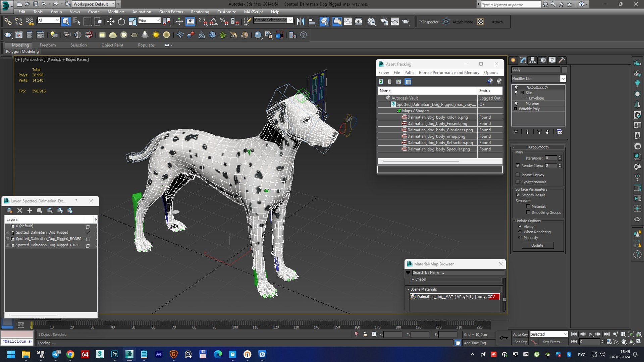Switch to the Freeform ribbon tab

point(48,45)
